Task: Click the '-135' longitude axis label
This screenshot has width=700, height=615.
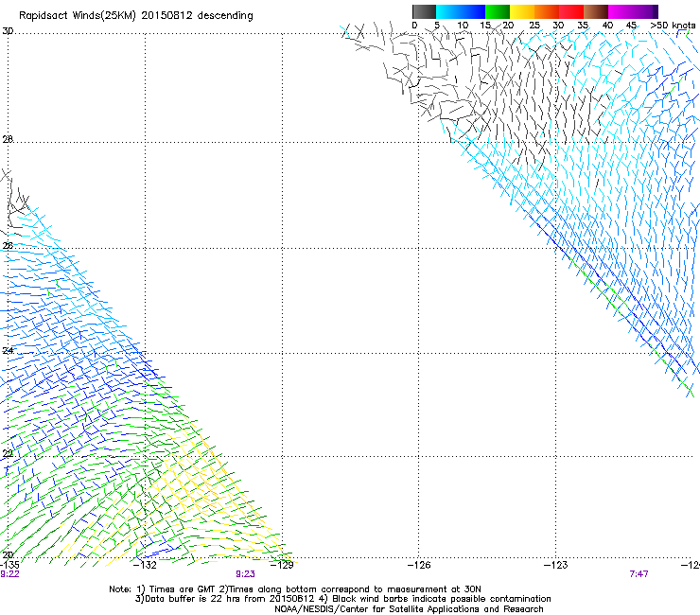Action: point(9,565)
